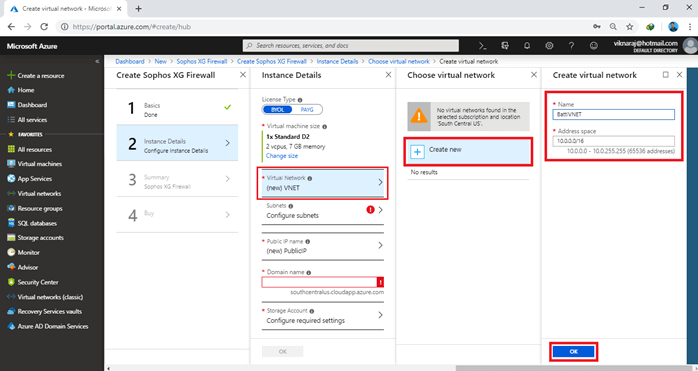Click the Resource groups icon

(x=11, y=208)
